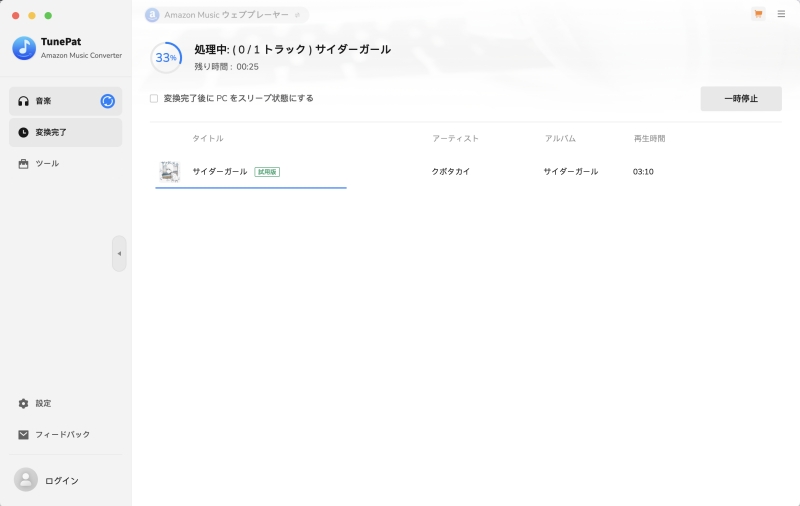Click the track title サイダーガール in the row

coord(220,171)
